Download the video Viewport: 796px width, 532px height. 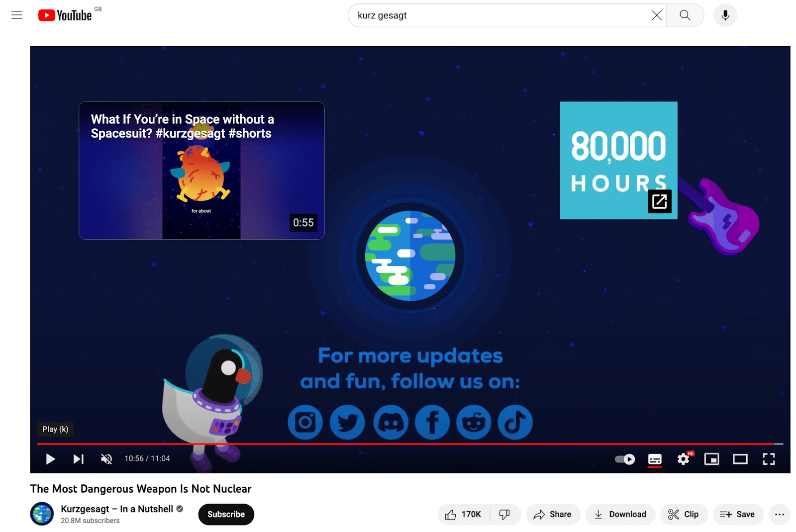pyautogui.click(x=620, y=515)
